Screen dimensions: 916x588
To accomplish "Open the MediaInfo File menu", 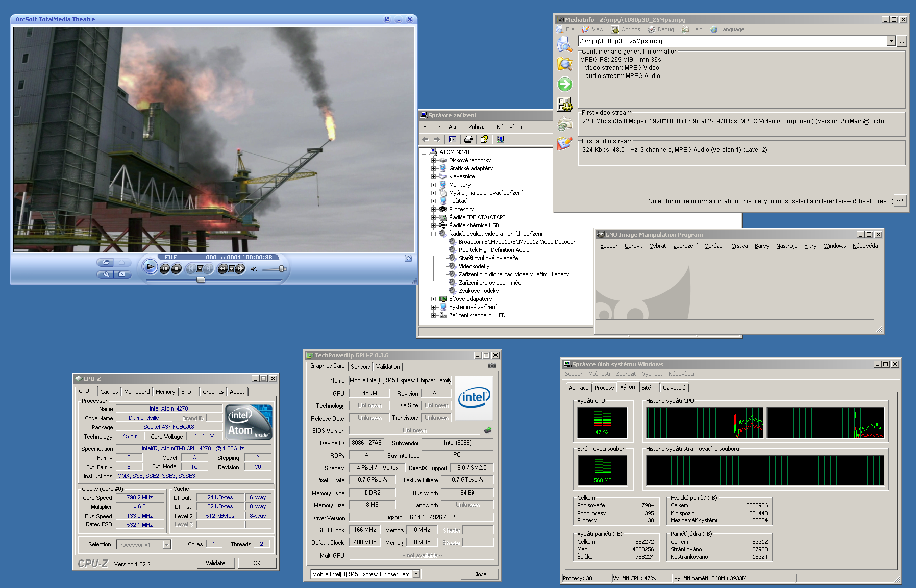I will 566,30.
